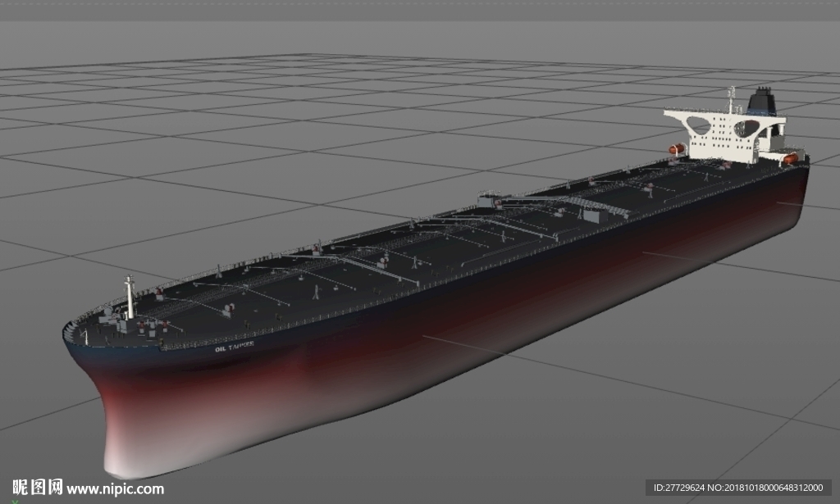840x504 pixels.
Task: Click the radar mast atop the bridge
Action: [x=731, y=99]
